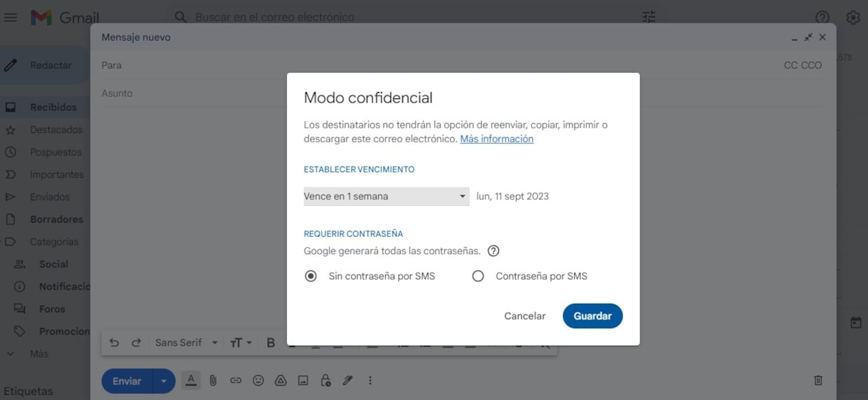The image size is (868, 400).
Task: Click the insert photo icon
Action: [x=303, y=381]
